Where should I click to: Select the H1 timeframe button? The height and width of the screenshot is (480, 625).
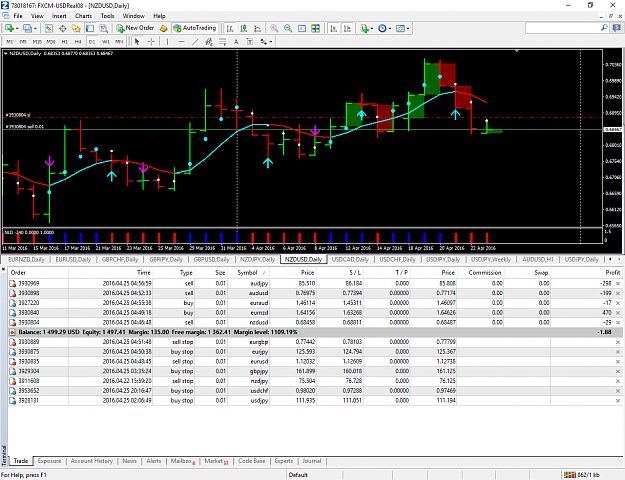[x=65, y=41]
